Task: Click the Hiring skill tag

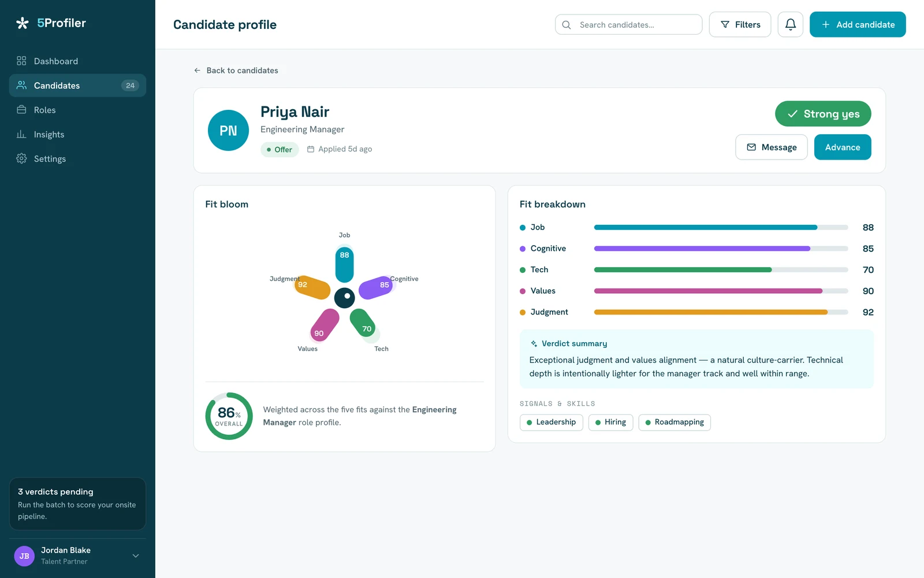Action: (611, 423)
